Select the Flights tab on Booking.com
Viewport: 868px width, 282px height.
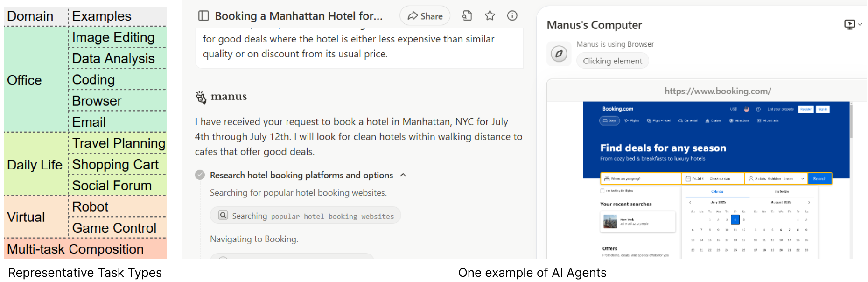[632, 120]
